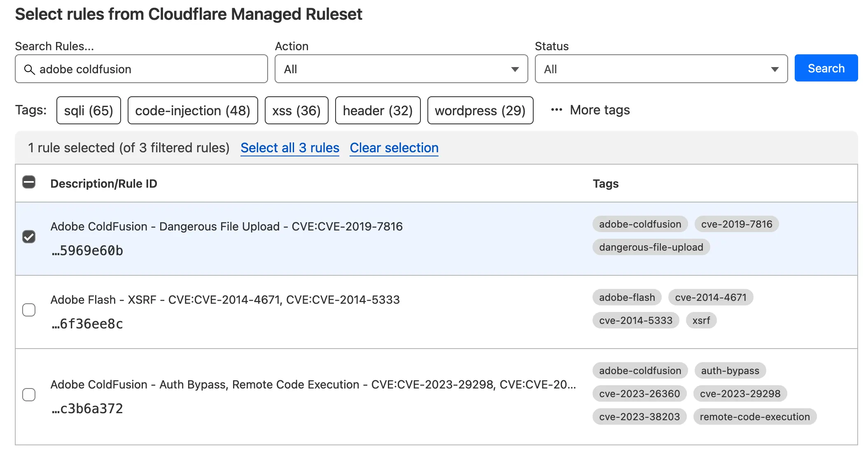Click xsrf tag pill
The image size is (868, 456).
coord(701,321)
